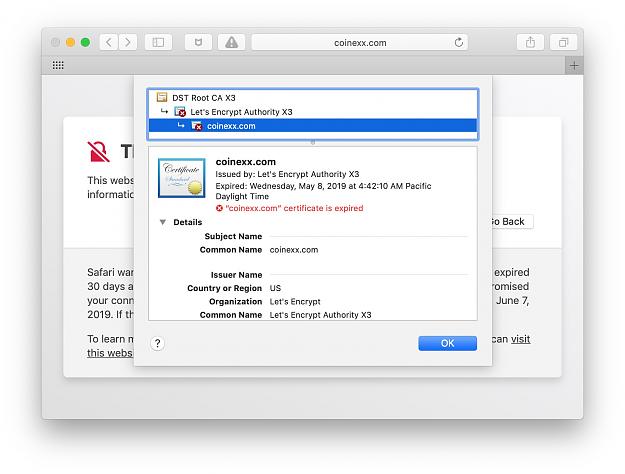
Task: Select Let's Encrypt Authority X3 in chain
Action: [x=313, y=112]
